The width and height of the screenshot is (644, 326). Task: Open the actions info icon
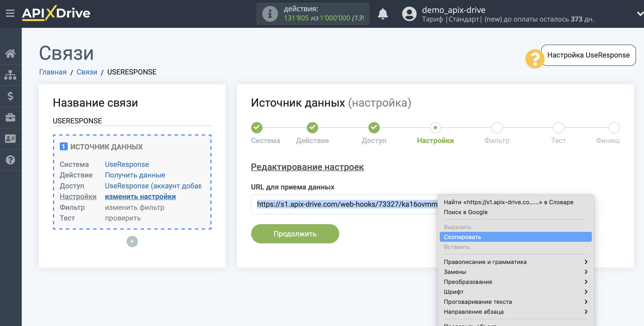coord(270,14)
